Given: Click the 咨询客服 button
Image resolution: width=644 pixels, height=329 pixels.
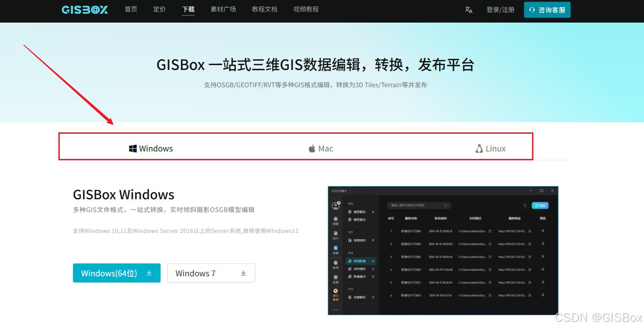Looking at the screenshot, I should click(x=547, y=10).
